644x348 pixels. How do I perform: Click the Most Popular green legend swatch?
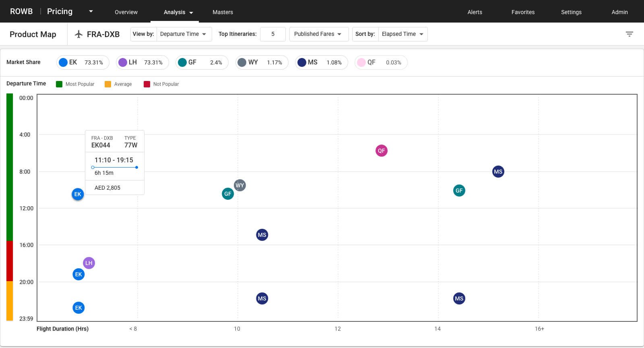tap(59, 84)
